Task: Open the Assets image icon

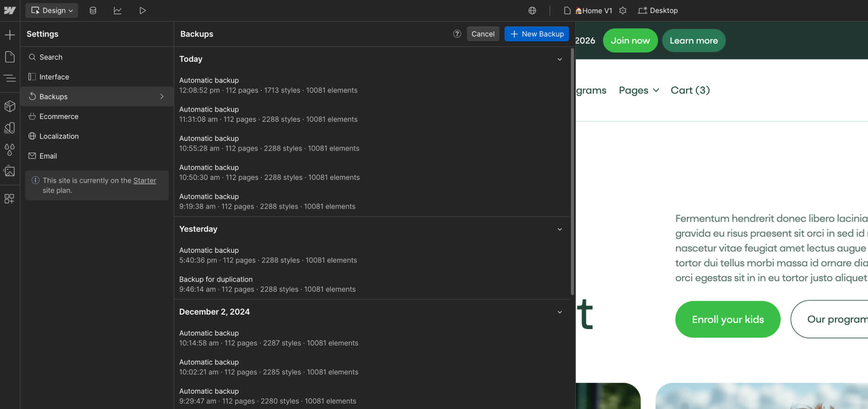Action: coord(10,172)
